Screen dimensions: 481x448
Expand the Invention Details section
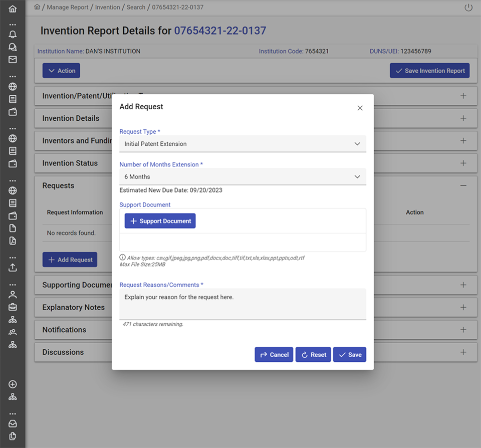(463, 118)
